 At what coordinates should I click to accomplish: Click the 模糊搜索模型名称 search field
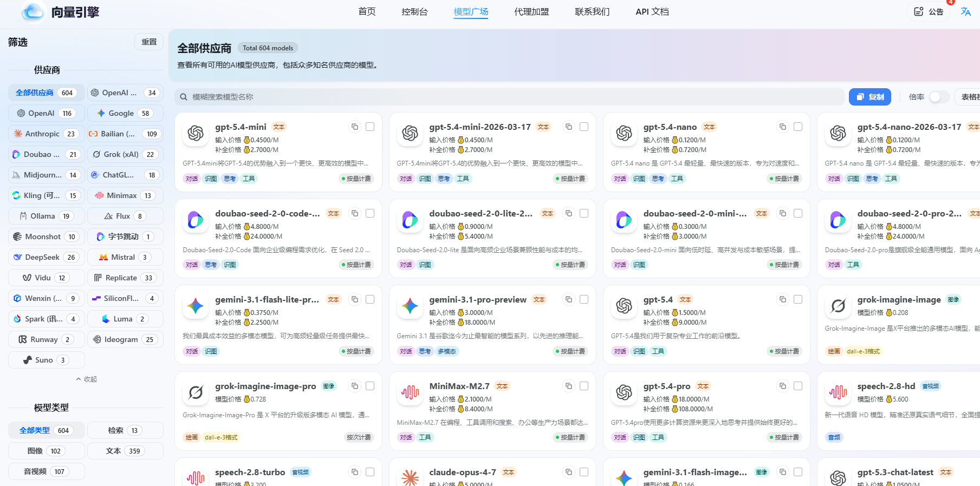coord(509,97)
